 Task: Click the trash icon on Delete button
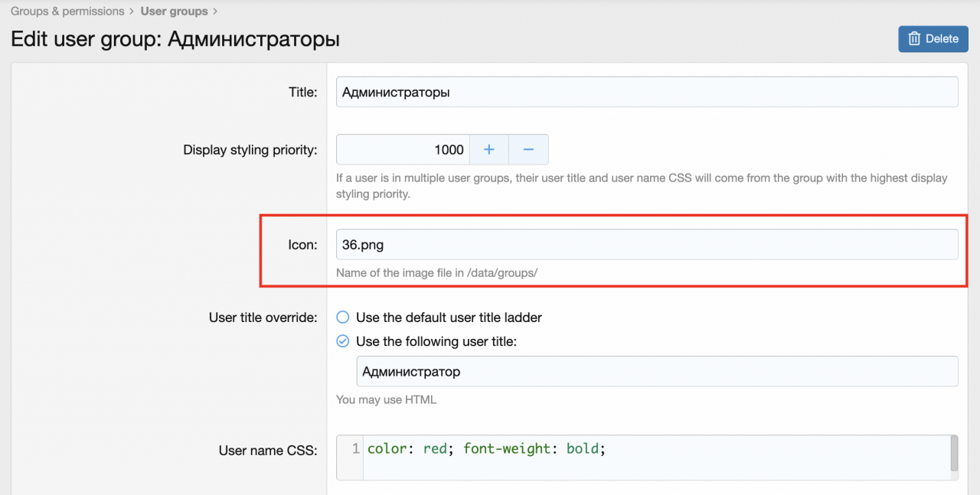[914, 39]
